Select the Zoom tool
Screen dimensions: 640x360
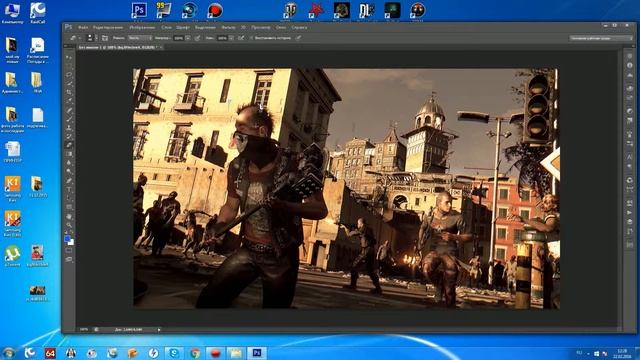[x=69, y=225]
